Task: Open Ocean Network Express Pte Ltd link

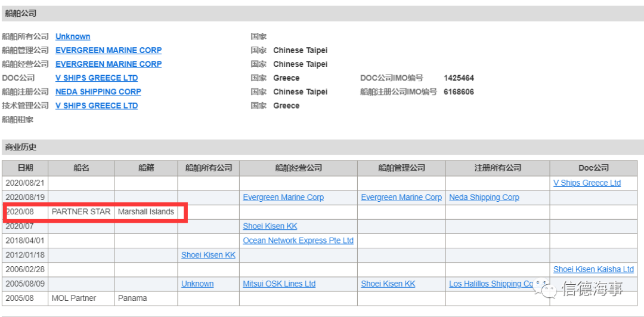Action: coord(298,241)
